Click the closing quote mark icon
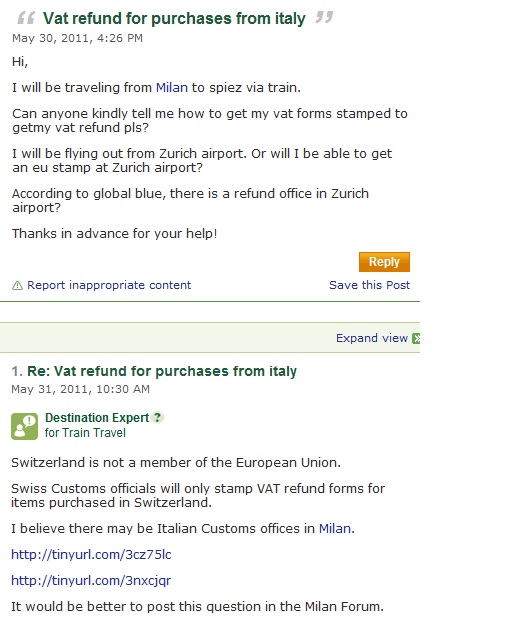 click(324, 17)
